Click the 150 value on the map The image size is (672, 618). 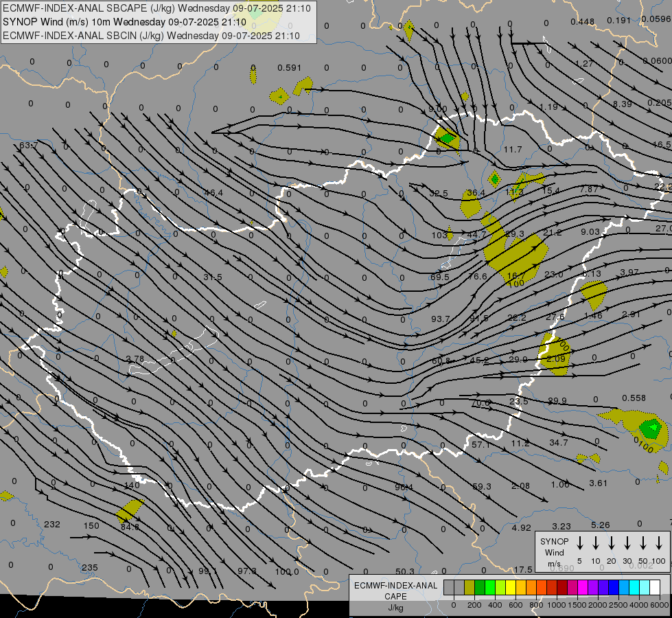(x=91, y=525)
